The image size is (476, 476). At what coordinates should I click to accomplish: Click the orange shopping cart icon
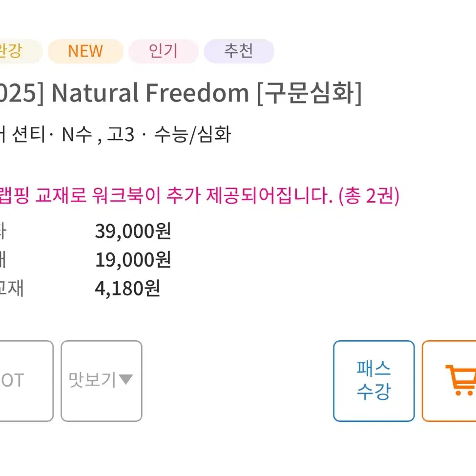pyautogui.click(x=460, y=380)
